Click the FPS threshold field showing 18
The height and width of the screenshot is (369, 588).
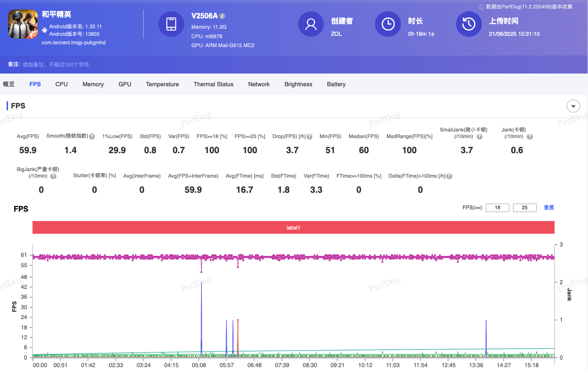click(497, 208)
